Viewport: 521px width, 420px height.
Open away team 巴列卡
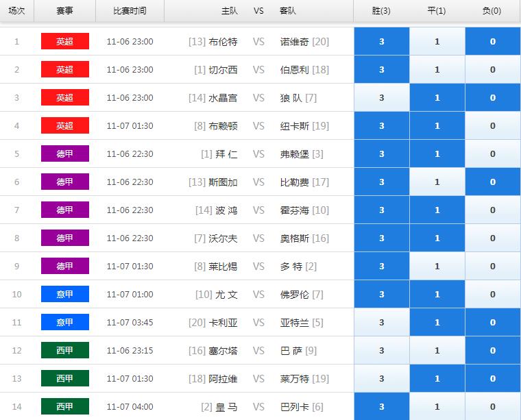point(294,406)
